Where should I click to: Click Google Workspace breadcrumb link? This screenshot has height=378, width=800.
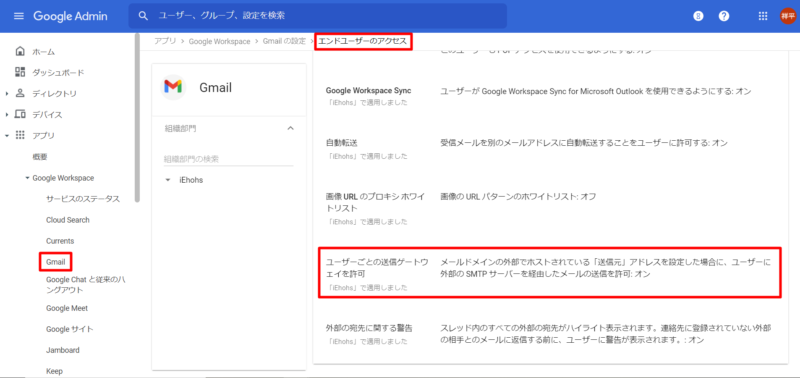(x=219, y=41)
